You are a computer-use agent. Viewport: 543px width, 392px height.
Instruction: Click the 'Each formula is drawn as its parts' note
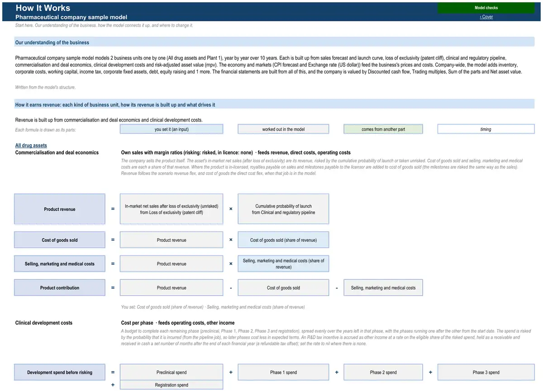[45, 130]
